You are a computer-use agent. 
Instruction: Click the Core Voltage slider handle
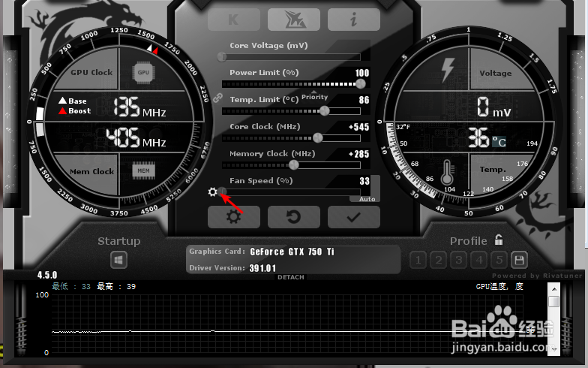(222, 57)
